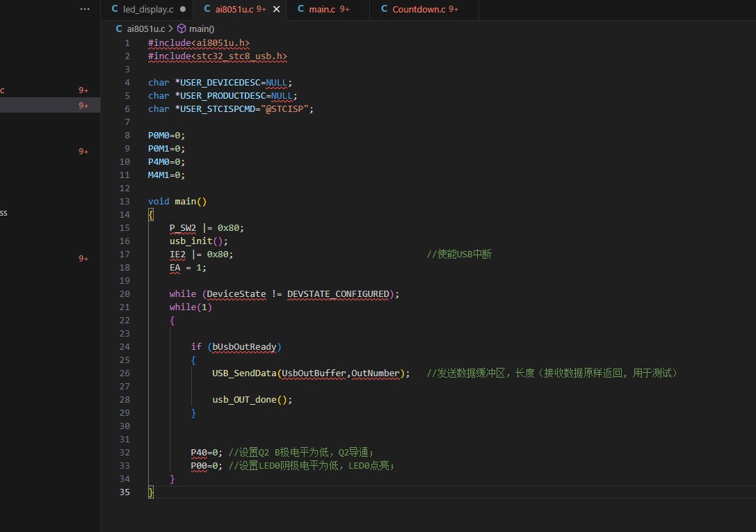Click the OutNumber argument
Image resolution: width=756 pixels, height=532 pixels.
point(376,373)
